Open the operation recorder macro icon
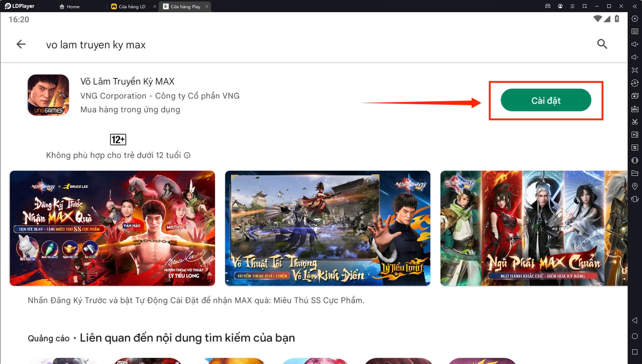Screen dimensions: 642x364 coord(635,148)
